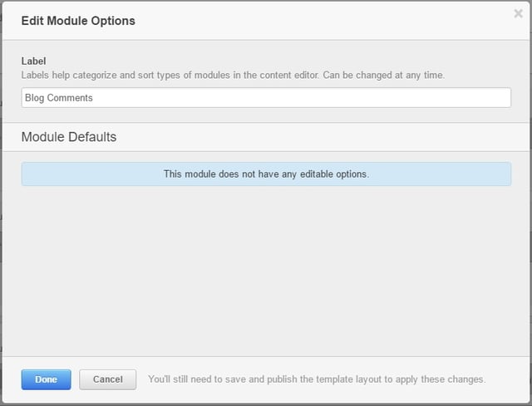Cancel editing module options
The height and width of the screenshot is (406, 532).
(108, 379)
